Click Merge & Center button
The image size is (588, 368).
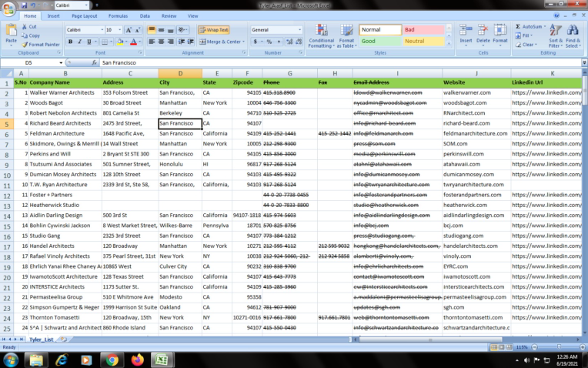220,42
